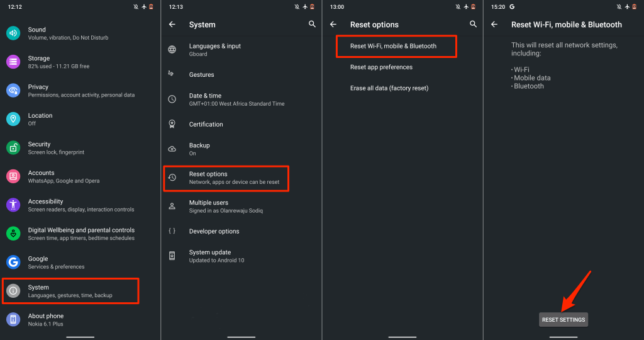Image resolution: width=644 pixels, height=340 pixels.
Task: Tap the Location pin icon
Action: click(13, 119)
